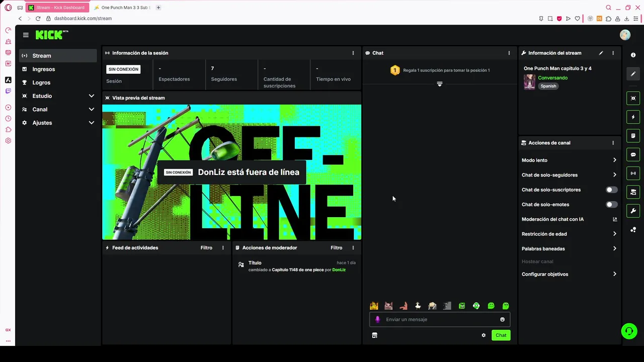Image resolution: width=644 pixels, height=362 pixels.
Task: Click the Spanish language tag
Action: pos(548,86)
